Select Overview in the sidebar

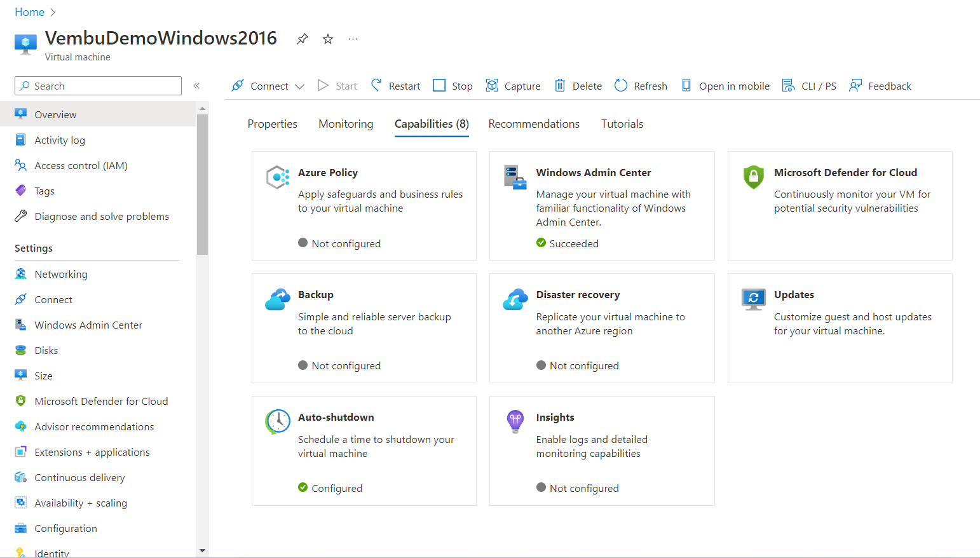pos(98,114)
